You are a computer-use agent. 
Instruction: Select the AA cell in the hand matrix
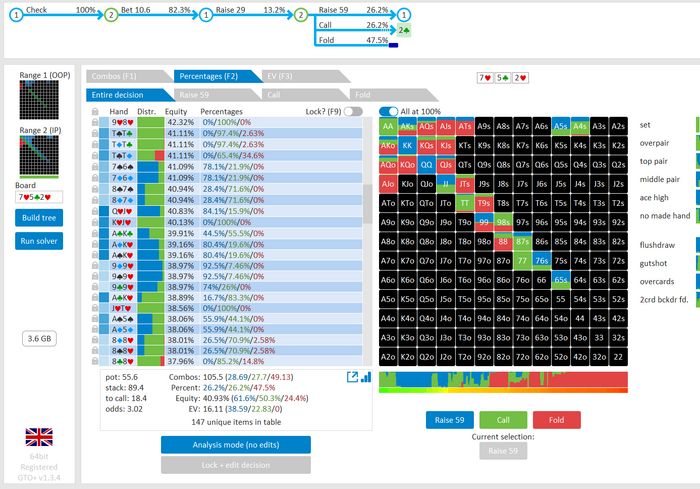(388, 127)
